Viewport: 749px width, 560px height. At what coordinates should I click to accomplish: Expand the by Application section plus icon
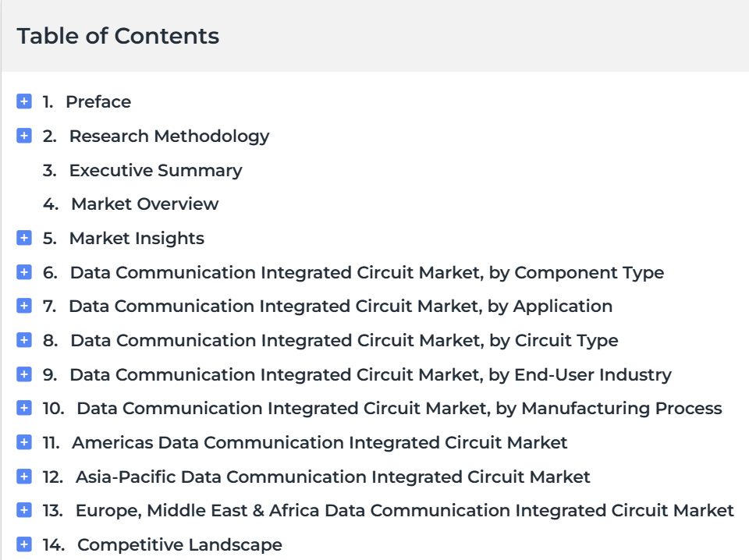click(24, 306)
